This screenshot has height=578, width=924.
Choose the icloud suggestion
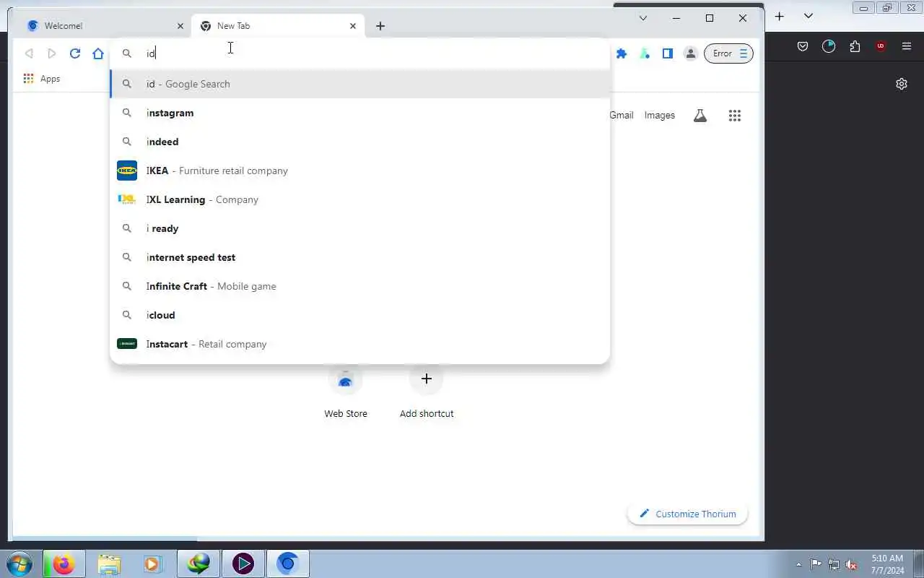tap(359, 315)
